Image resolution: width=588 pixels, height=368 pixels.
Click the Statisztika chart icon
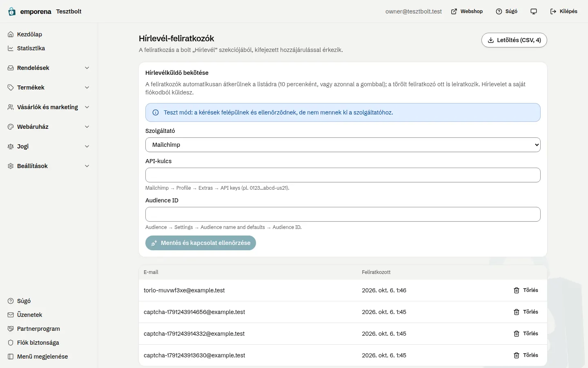pyautogui.click(x=11, y=48)
